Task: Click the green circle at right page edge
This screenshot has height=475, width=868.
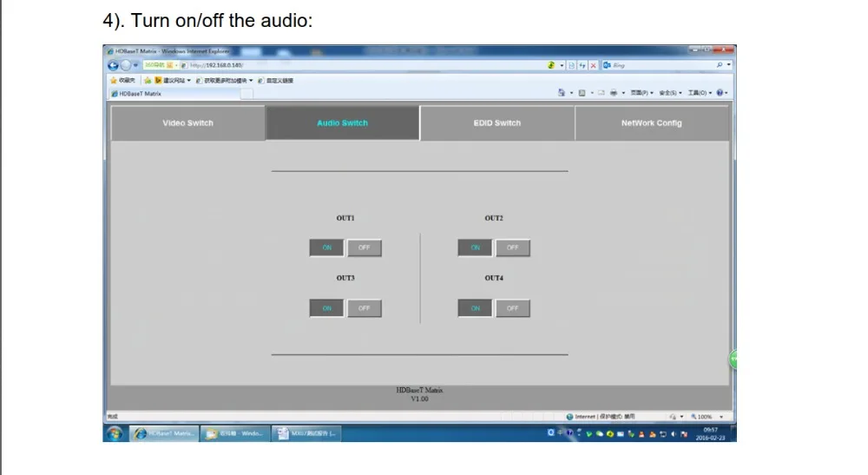Action: click(733, 360)
